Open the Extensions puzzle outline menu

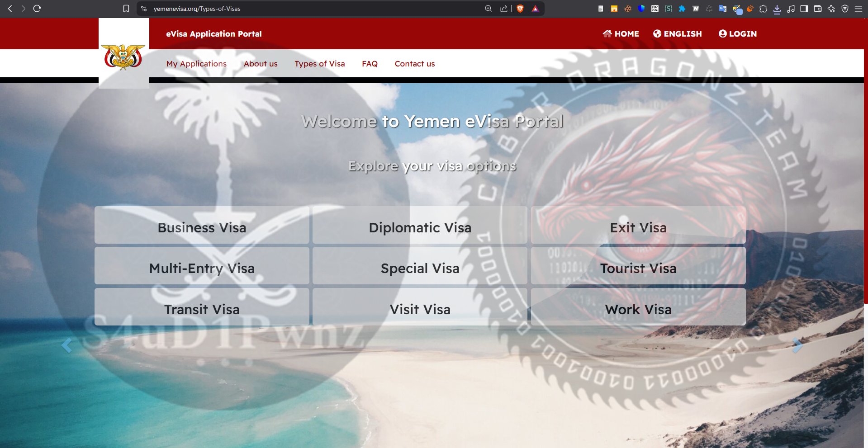pyautogui.click(x=764, y=9)
